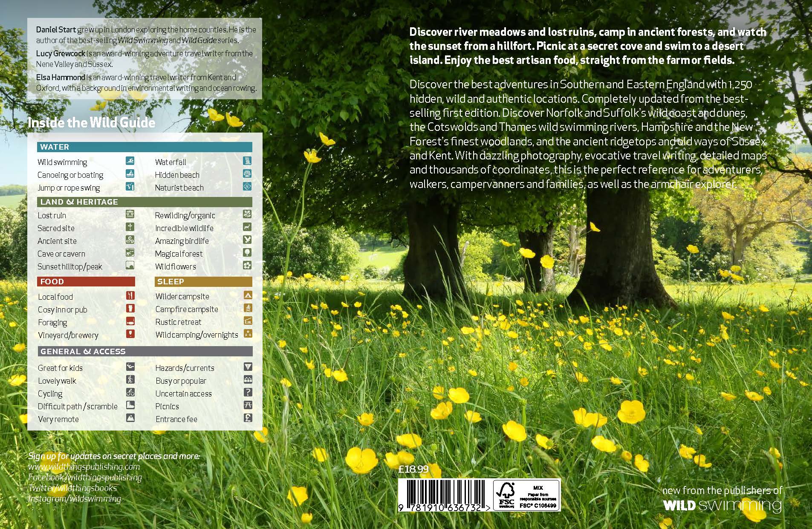Select the red FOOD section header
The width and height of the screenshot is (812, 529).
(x=86, y=282)
